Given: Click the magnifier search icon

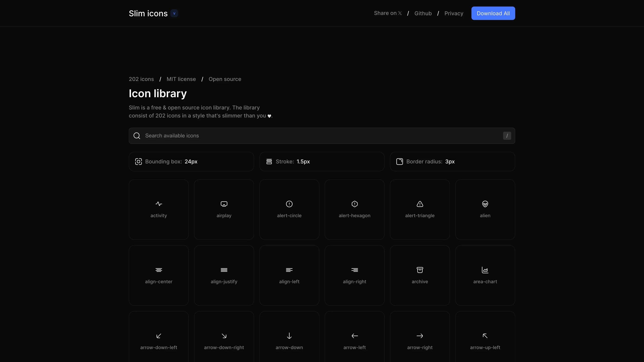Looking at the screenshot, I should [x=137, y=136].
